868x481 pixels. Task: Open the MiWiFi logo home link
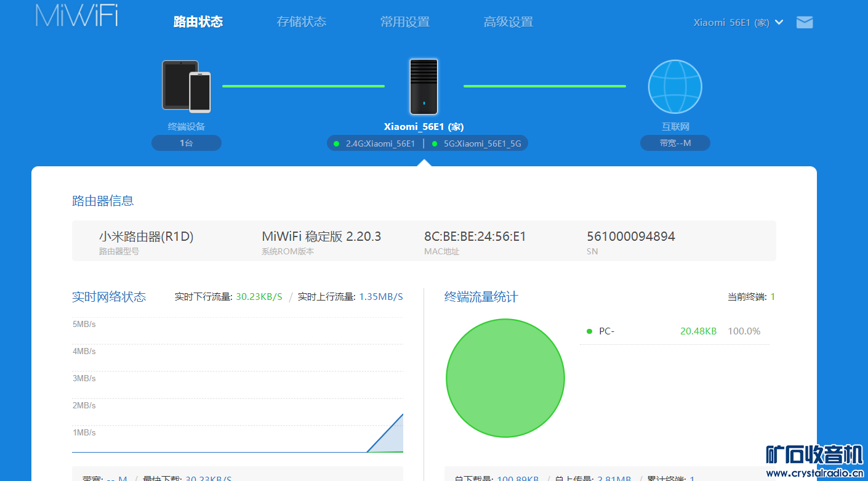(77, 16)
